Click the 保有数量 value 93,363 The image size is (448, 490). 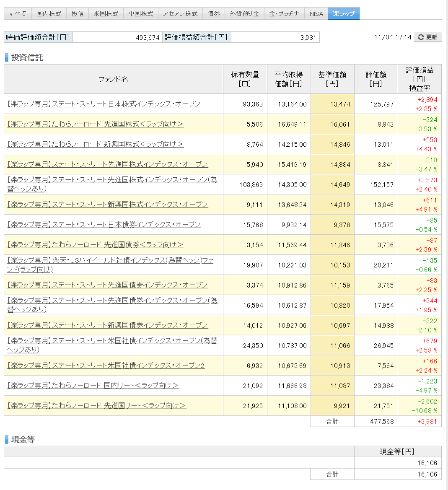click(253, 104)
